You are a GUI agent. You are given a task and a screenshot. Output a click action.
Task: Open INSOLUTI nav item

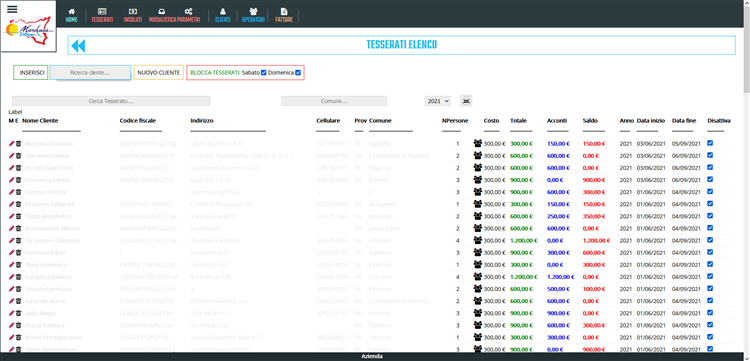point(132,15)
